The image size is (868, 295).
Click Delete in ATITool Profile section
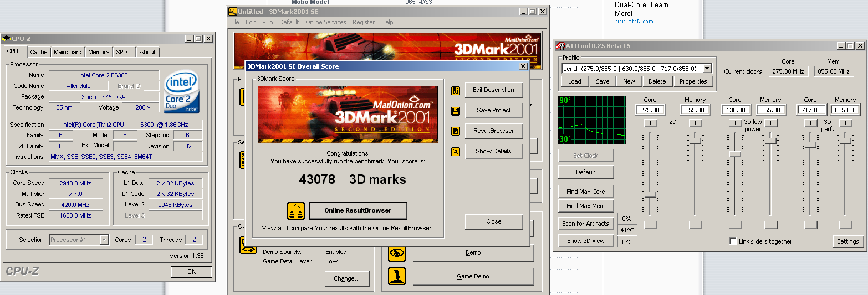point(657,81)
